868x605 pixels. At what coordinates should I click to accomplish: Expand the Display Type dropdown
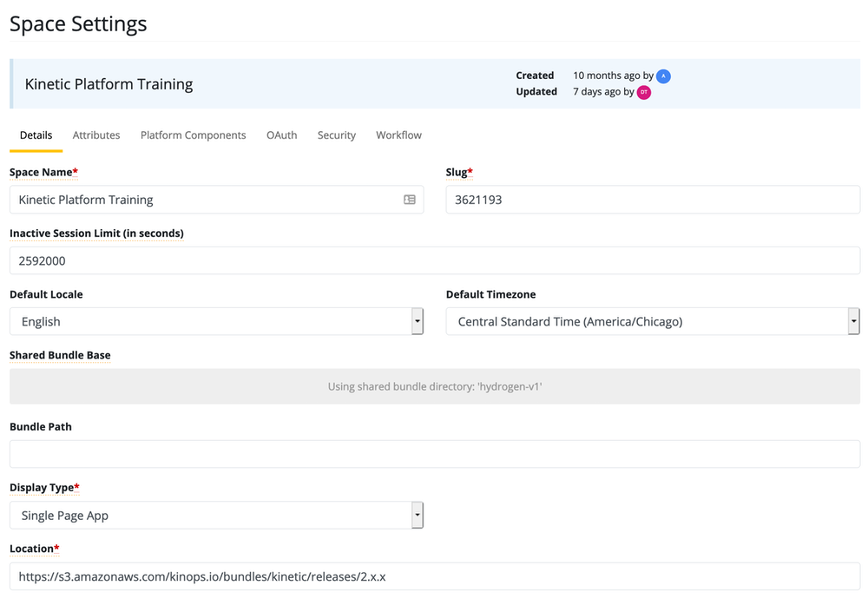[x=216, y=516]
